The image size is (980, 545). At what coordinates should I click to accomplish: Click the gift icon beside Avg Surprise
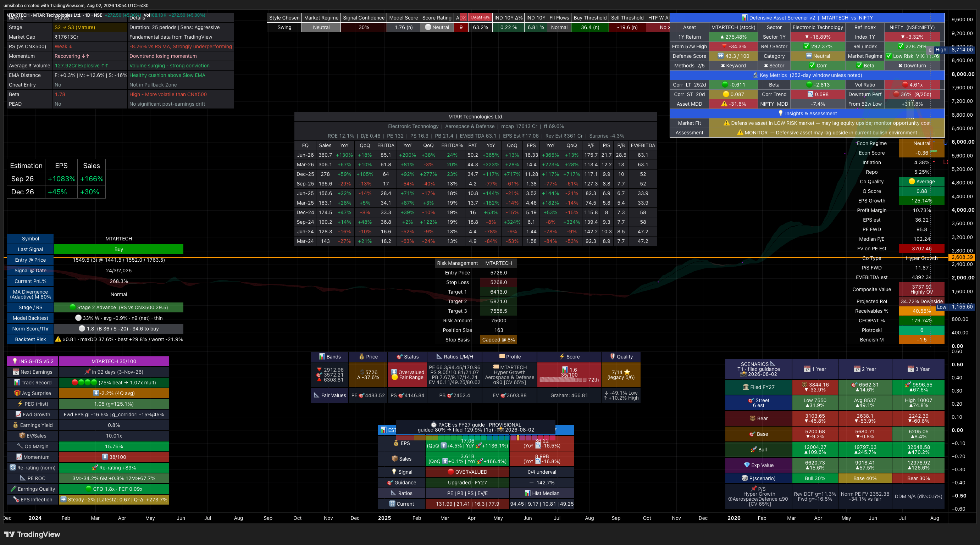17,393
